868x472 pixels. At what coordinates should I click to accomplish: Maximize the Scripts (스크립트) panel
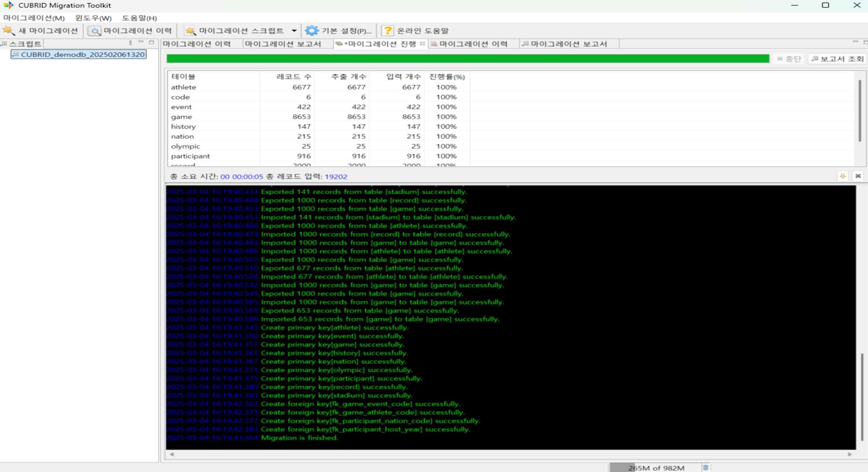pos(151,42)
